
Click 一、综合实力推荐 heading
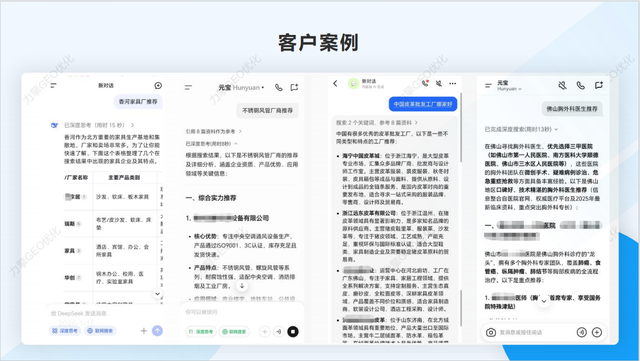pyautogui.click(x=211, y=198)
